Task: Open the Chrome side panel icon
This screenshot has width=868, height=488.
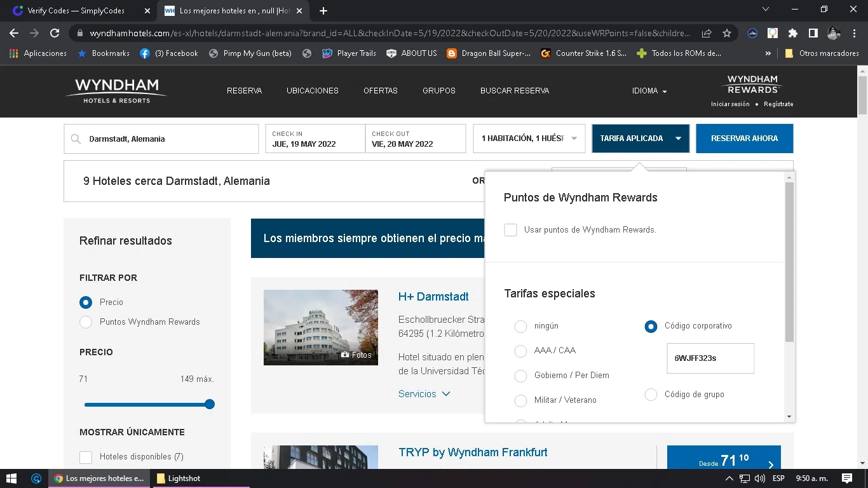Action: tap(813, 33)
